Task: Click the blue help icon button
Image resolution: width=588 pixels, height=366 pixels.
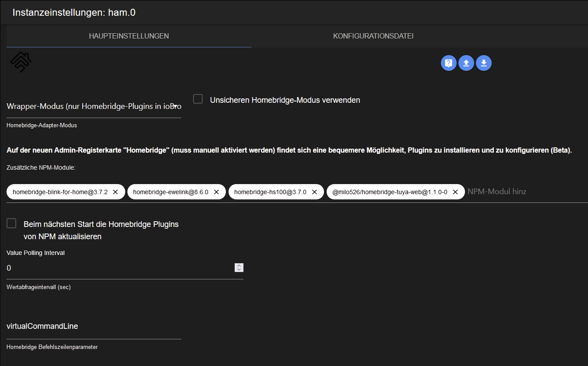Action: tap(449, 63)
